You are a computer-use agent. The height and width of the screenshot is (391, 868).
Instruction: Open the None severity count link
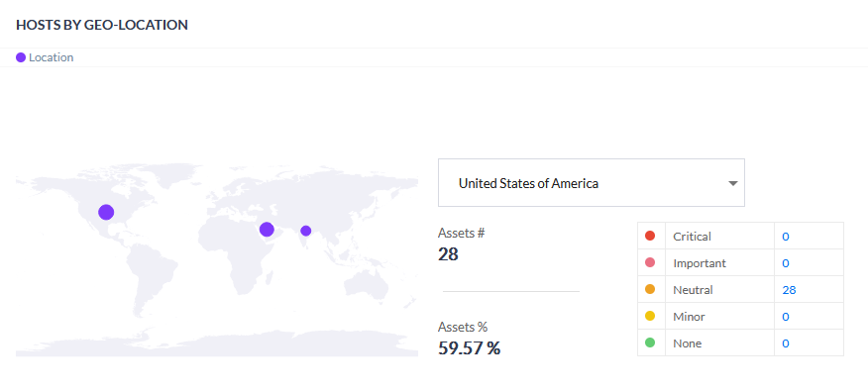[785, 343]
